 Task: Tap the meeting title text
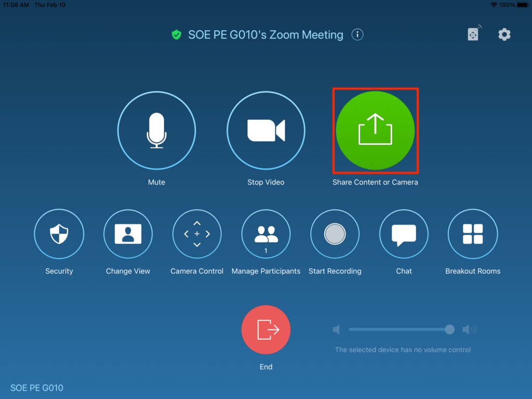pos(265,35)
